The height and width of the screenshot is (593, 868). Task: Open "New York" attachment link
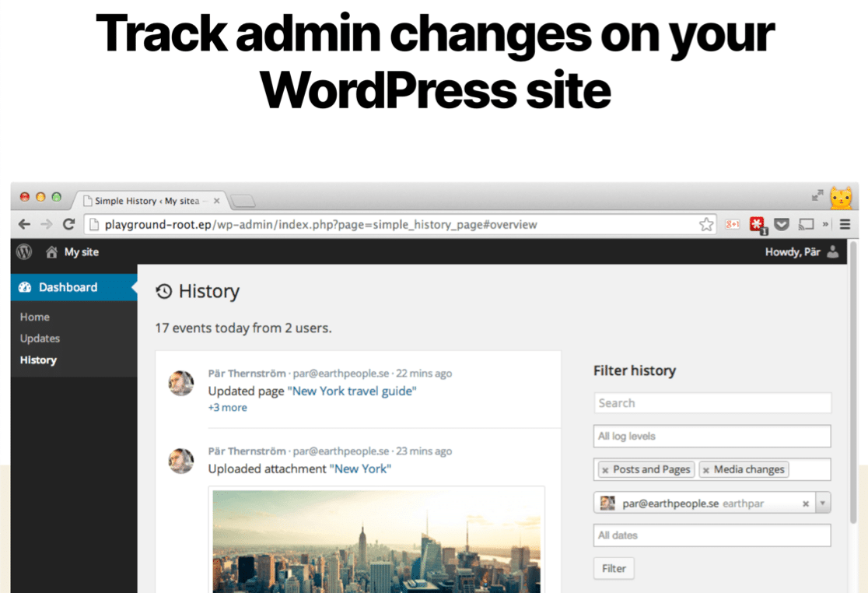(360, 469)
